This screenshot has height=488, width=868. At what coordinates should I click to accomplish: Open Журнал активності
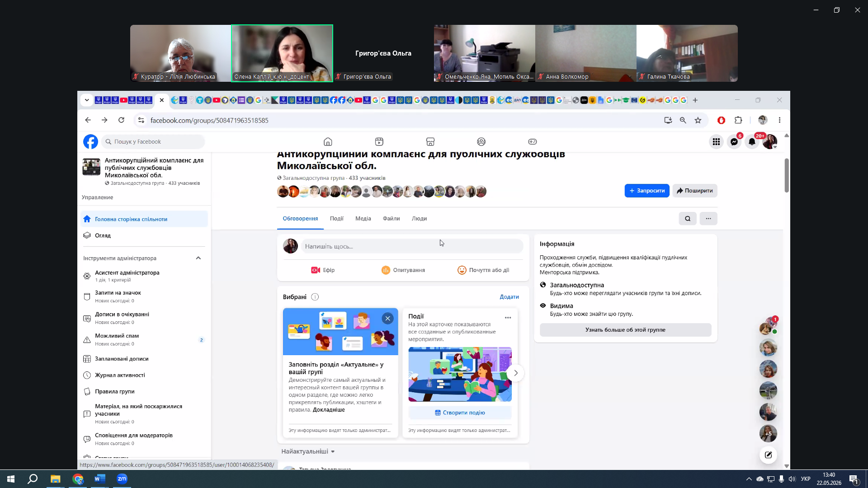pos(144,375)
